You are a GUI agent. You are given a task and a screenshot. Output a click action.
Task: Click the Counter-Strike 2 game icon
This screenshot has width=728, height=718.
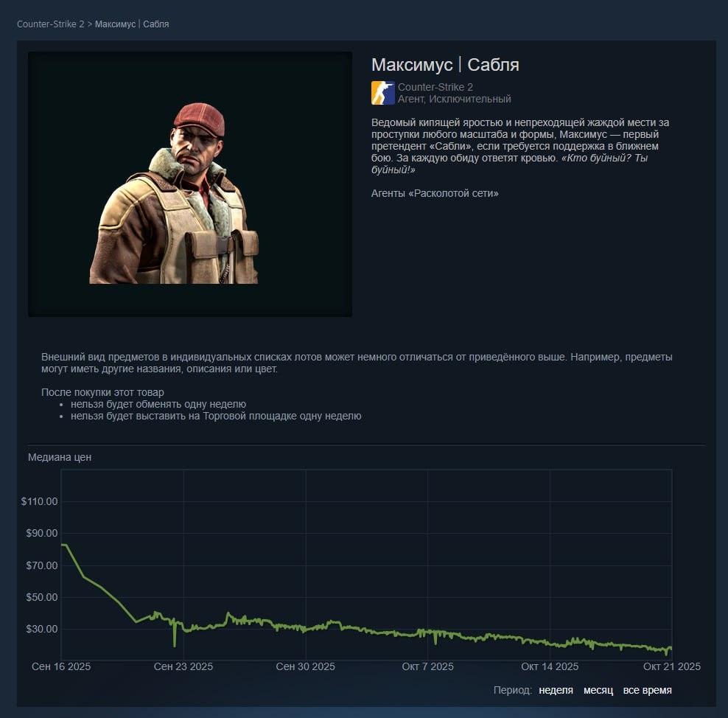[x=382, y=93]
